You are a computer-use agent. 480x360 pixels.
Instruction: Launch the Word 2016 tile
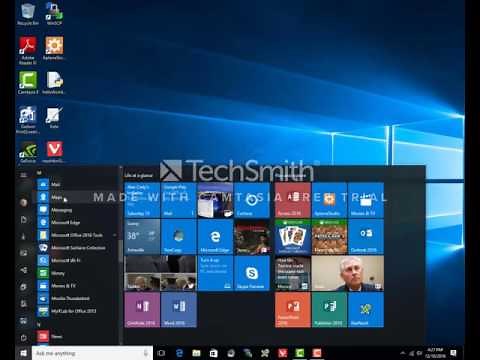point(178,310)
